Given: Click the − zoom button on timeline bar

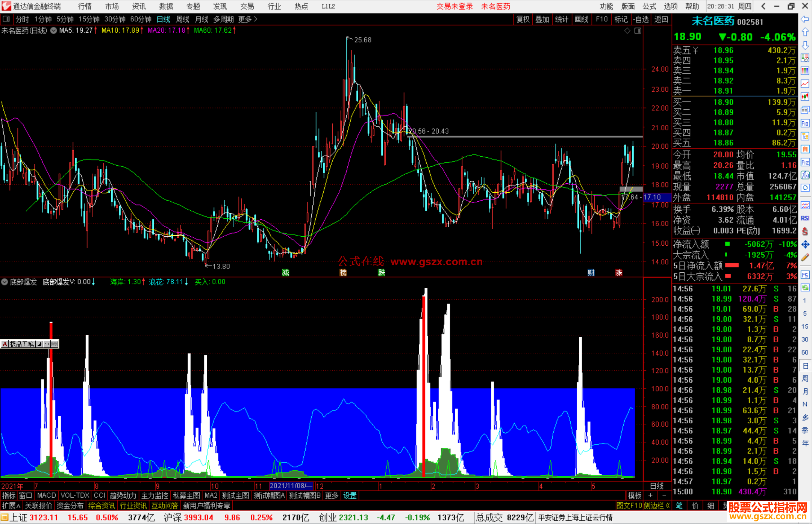Looking at the screenshot, I should click(664, 495).
